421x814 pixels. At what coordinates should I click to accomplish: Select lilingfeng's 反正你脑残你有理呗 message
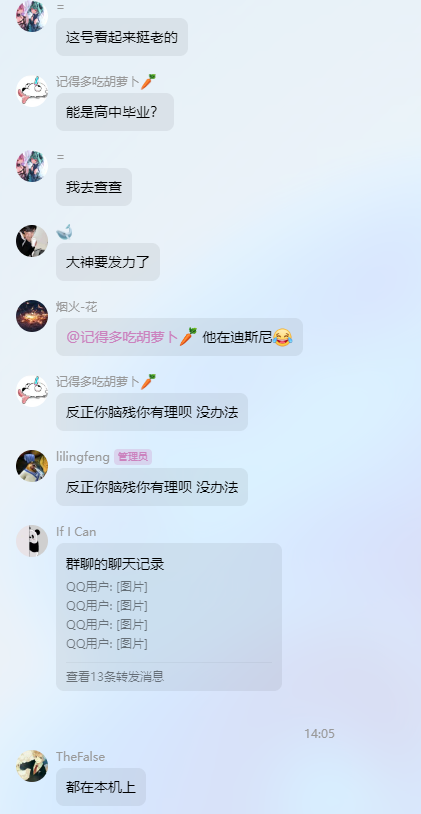(x=152, y=487)
